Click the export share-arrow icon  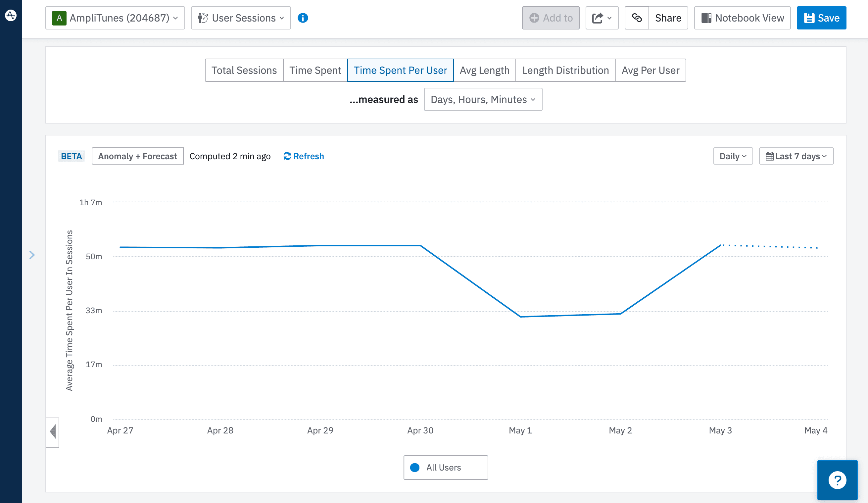tap(598, 18)
